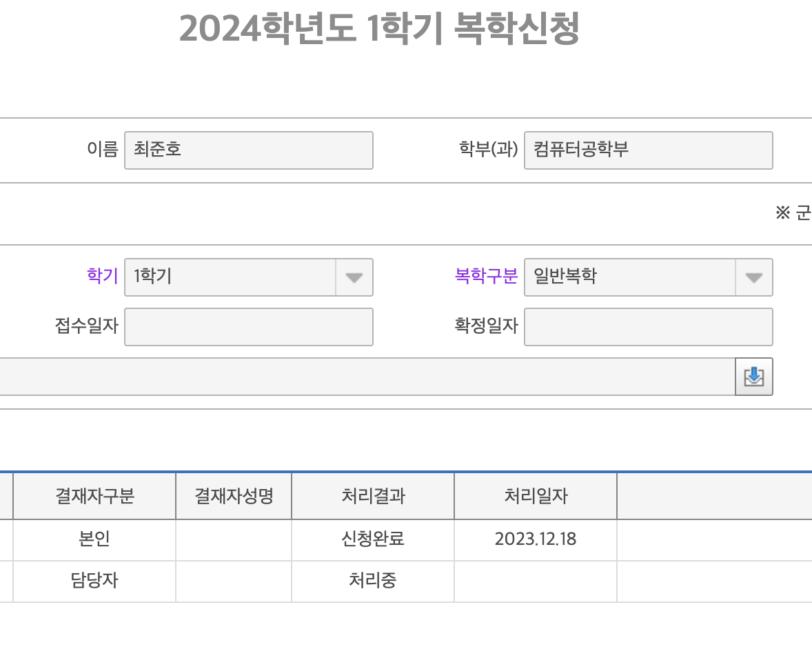Click the 결재자구분 column header
This screenshot has width=812, height=647.
click(94, 496)
